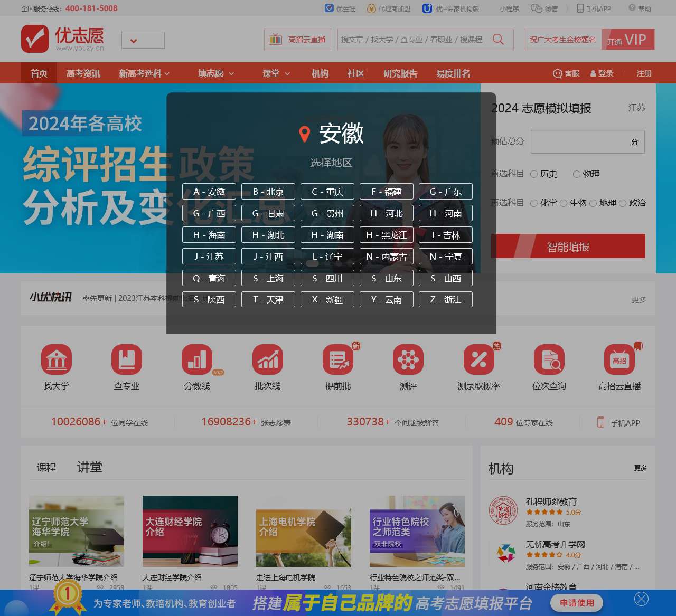Click the site search input field
Image resolution: width=676 pixels, height=616 pixels.
click(x=413, y=40)
